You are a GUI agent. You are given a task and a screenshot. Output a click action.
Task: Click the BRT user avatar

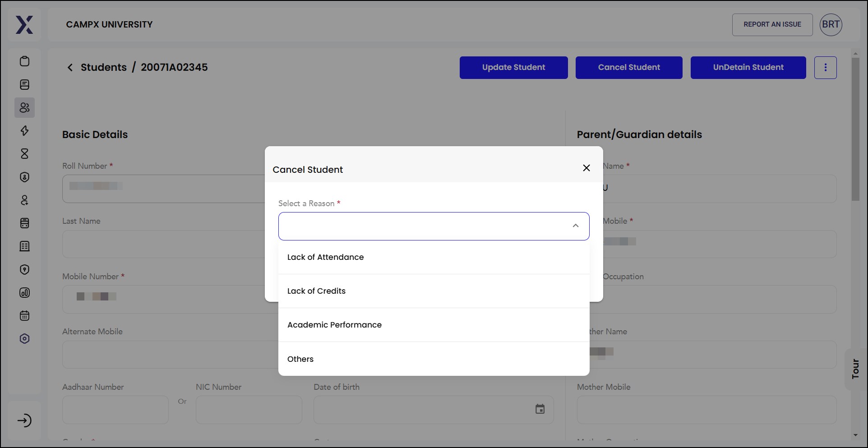tap(831, 24)
